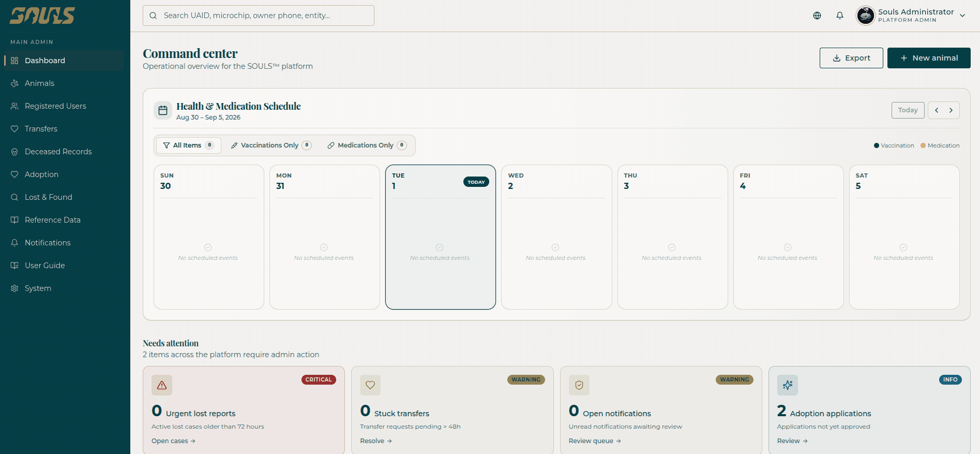Click Today button in schedule
This screenshot has height=454, width=980.
pyautogui.click(x=908, y=110)
